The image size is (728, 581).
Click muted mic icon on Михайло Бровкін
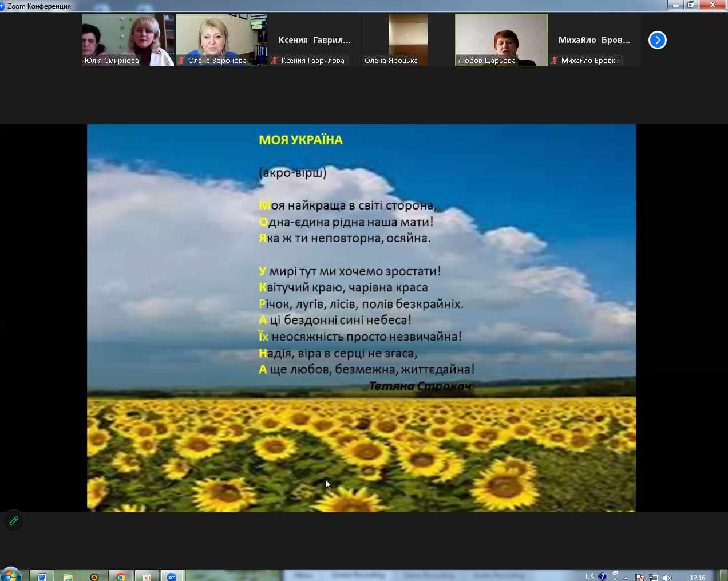(555, 60)
